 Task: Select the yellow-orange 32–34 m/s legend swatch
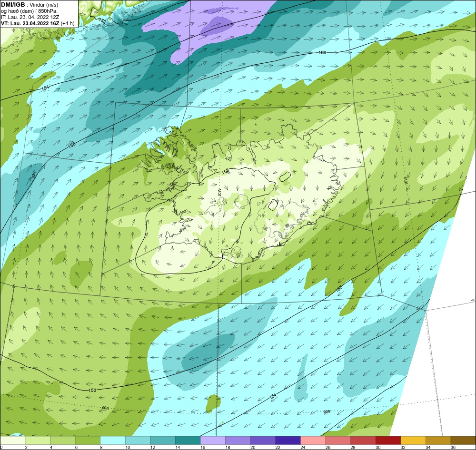click(414, 440)
